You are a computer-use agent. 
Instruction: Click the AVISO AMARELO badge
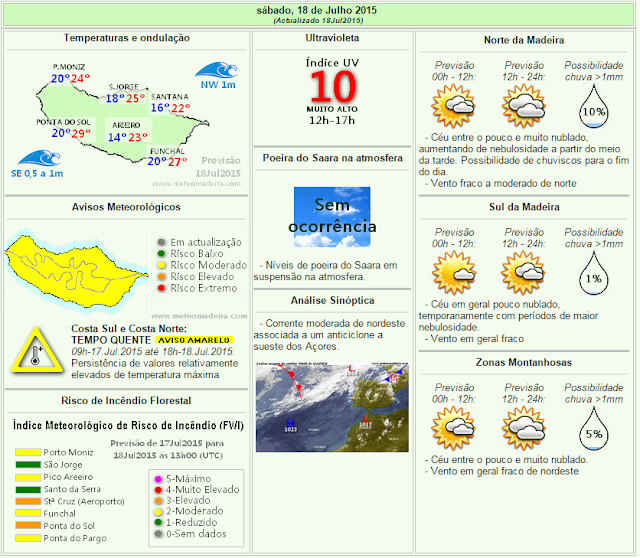tap(194, 340)
